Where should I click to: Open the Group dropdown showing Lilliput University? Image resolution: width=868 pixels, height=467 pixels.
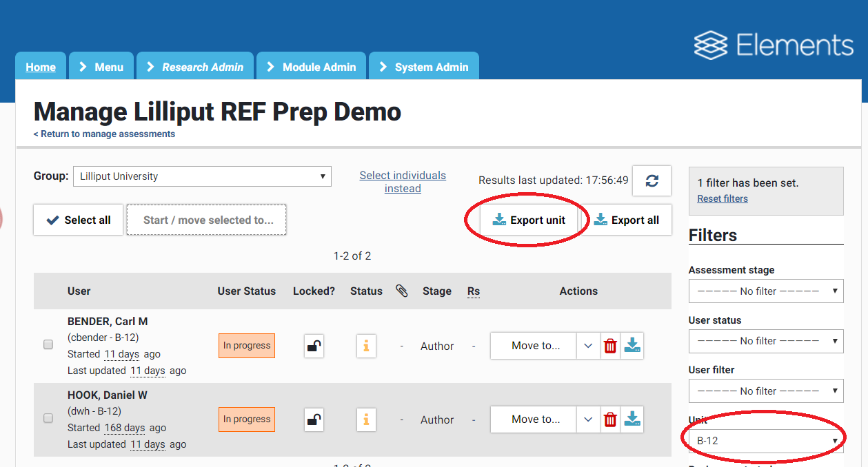202,176
